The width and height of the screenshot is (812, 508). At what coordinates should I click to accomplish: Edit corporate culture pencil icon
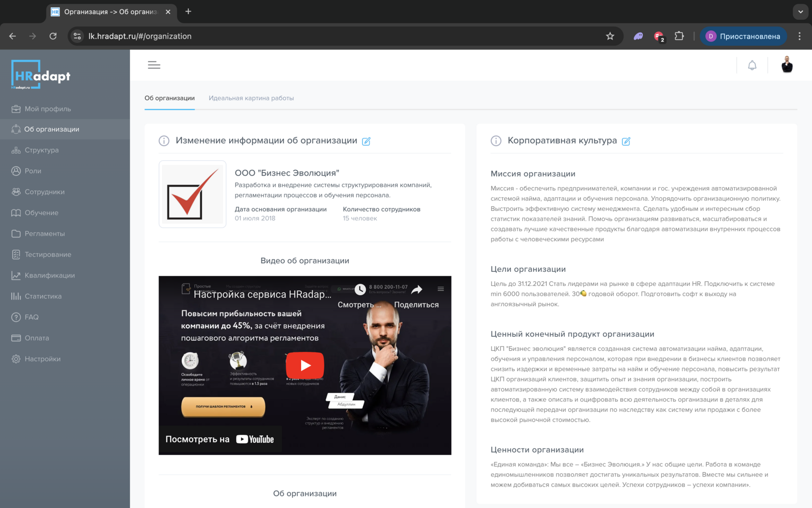[626, 141]
